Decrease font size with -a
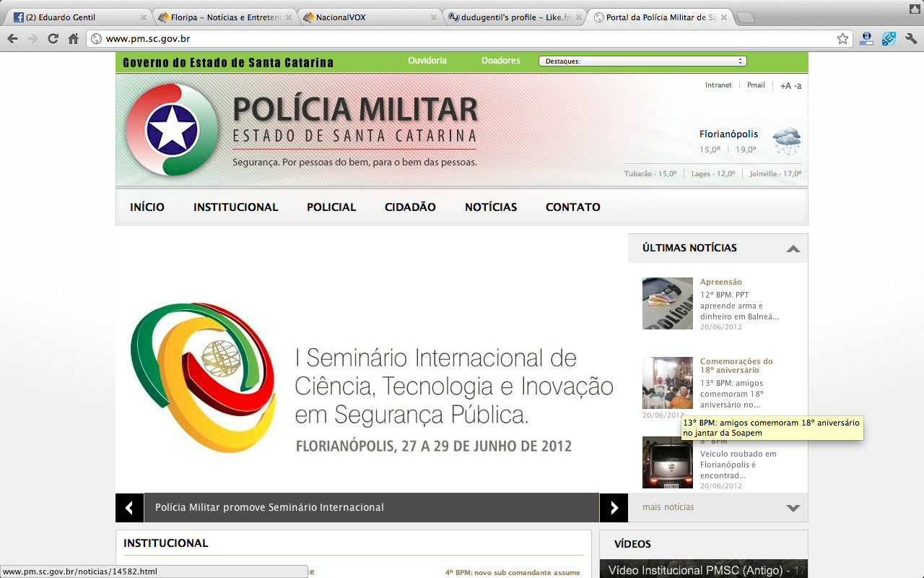924x578 pixels. click(x=798, y=86)
